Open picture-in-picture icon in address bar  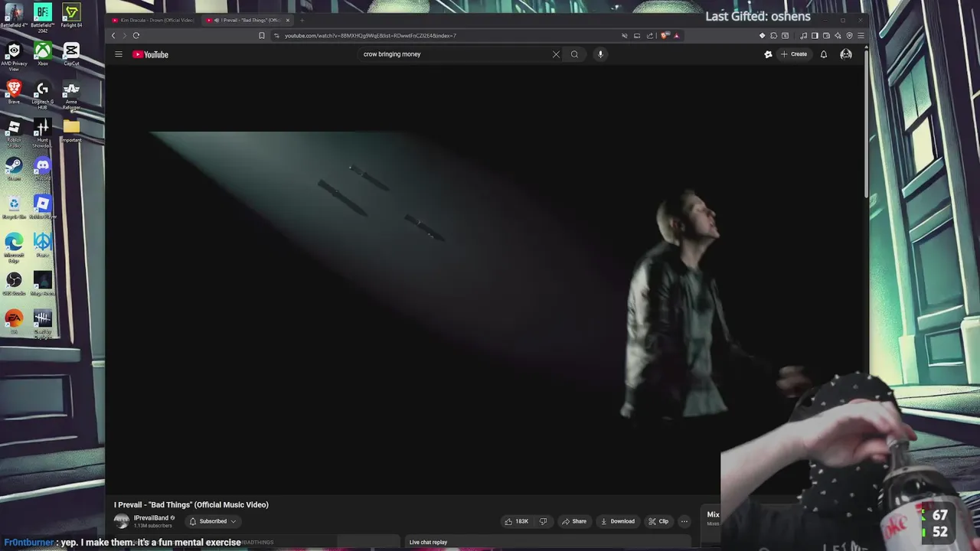point(637,35)
